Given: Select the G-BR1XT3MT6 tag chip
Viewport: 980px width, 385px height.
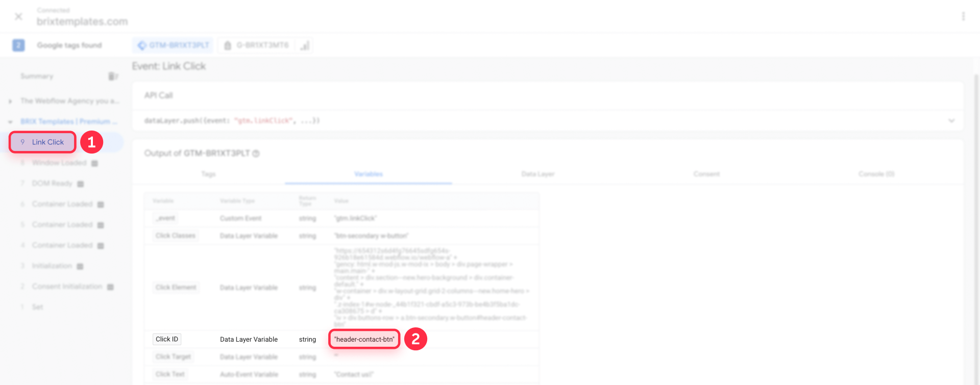Looking at the screenshot, I should click(256, 45).
